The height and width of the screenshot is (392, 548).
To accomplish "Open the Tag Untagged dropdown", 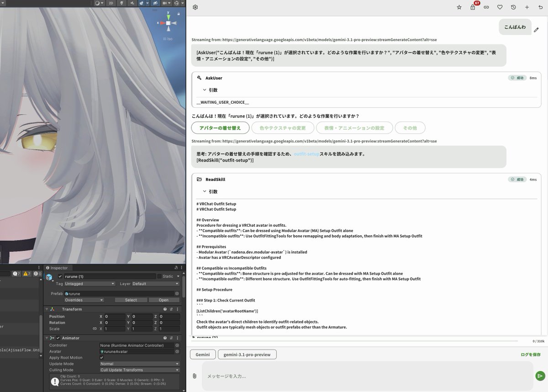I will pyautogui.click(x=90, y=284).
